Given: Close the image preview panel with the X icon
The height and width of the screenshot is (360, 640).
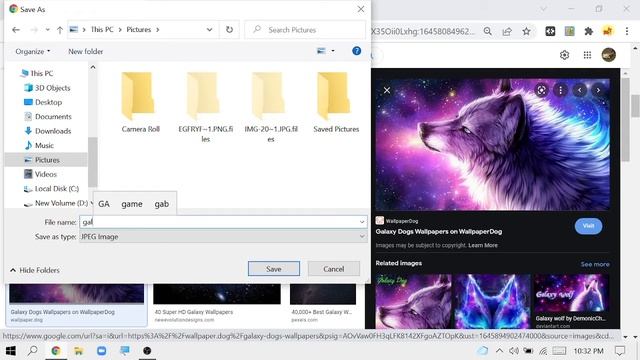Looking at the screenshot, I should pos(387,90).
